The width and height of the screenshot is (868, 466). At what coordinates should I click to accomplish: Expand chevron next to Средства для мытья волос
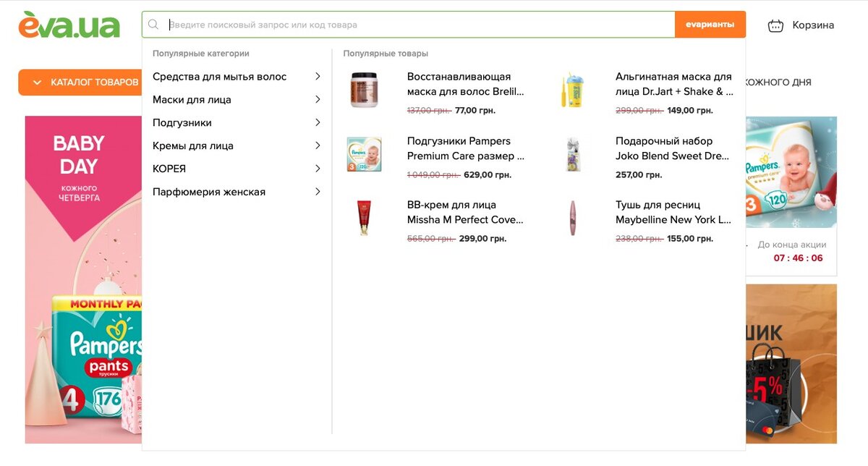click(318, 76)
